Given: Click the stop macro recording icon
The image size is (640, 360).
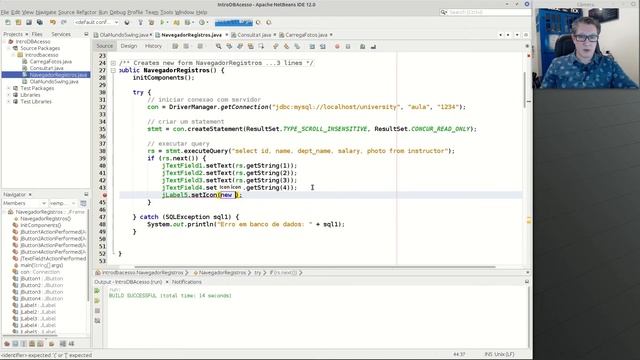Looking at the screenshot, I should [x=348, y=47].
